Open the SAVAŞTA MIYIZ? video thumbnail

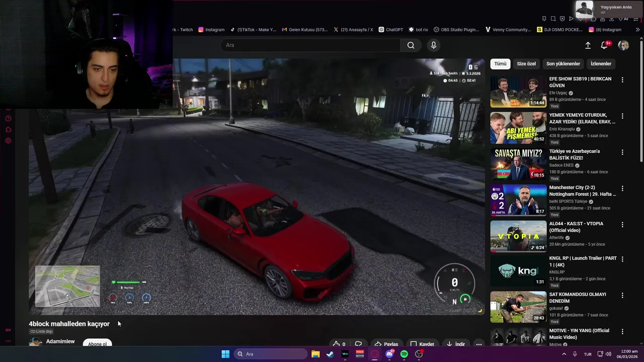point(518,164)
